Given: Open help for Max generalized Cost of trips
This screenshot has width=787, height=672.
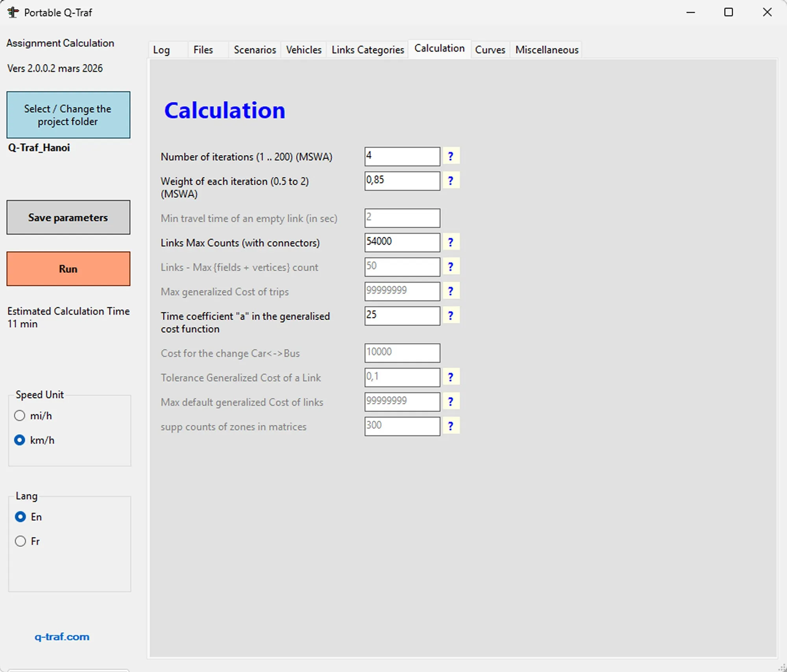Looking at the screenshot, I should 451,291.
